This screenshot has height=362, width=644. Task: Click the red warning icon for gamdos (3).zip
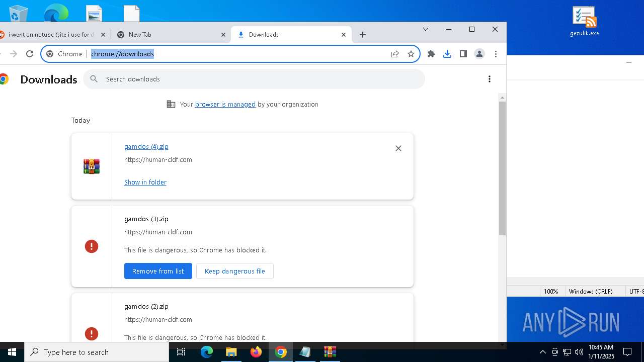point(92,246)
